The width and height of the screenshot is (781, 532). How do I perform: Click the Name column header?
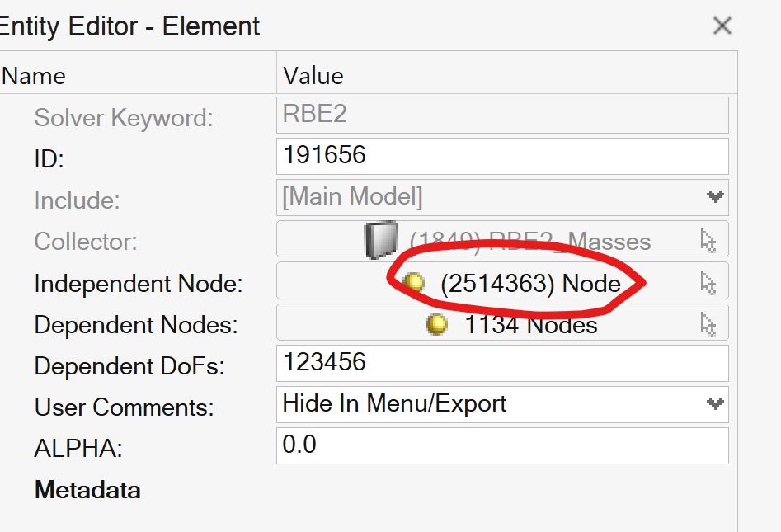[33, 76]
